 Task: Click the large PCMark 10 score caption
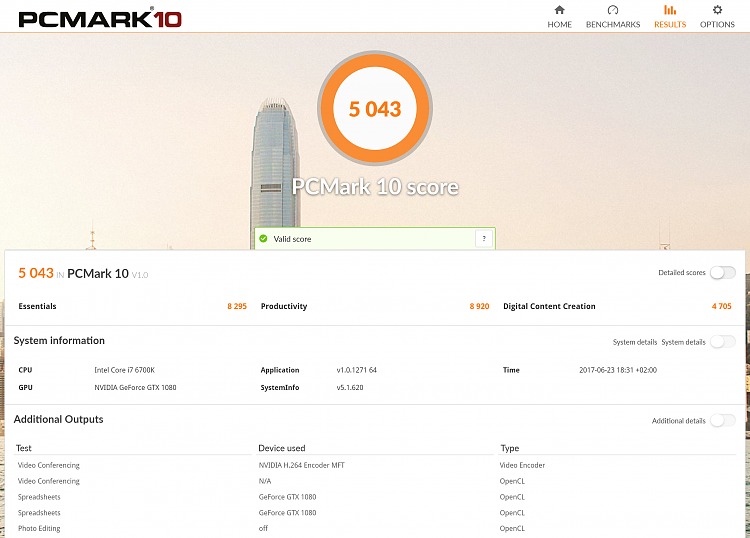pos(375,187)
